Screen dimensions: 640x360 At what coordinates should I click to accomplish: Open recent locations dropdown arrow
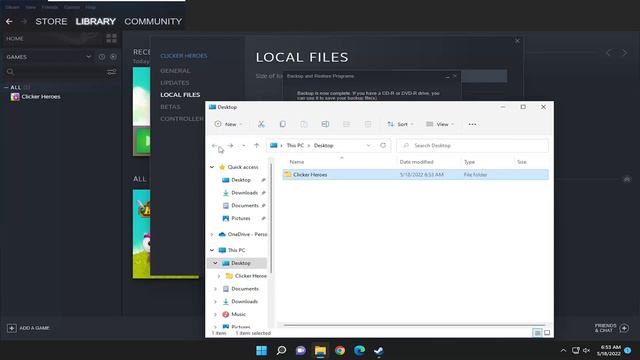click(x=244, y=146)
